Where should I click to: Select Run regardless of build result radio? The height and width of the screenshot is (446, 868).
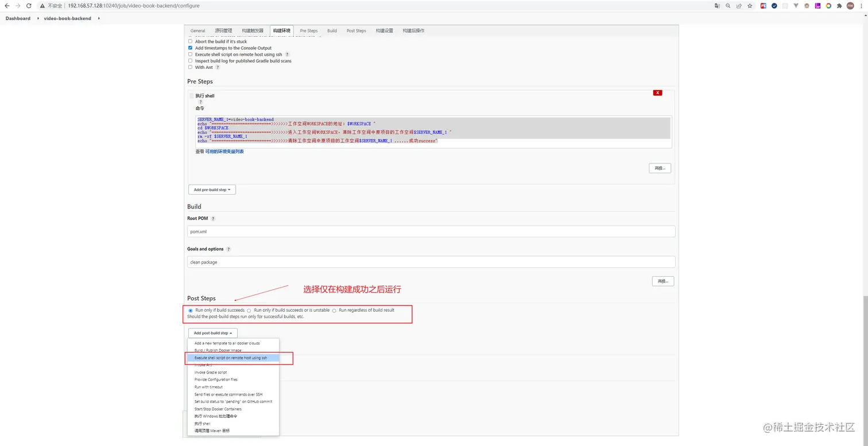pyautogui.click(x=334, y=311)
